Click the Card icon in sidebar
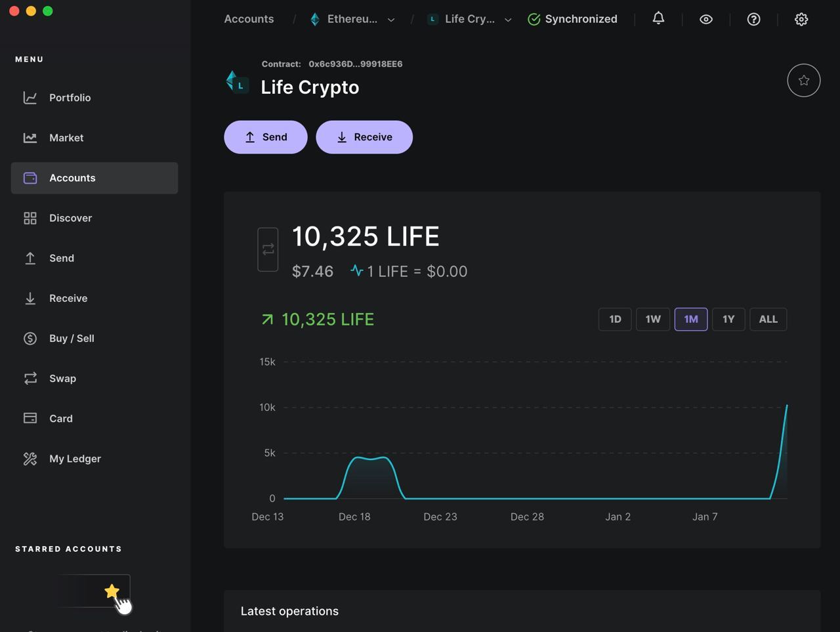Screen dimensions: 840x632 30,418
